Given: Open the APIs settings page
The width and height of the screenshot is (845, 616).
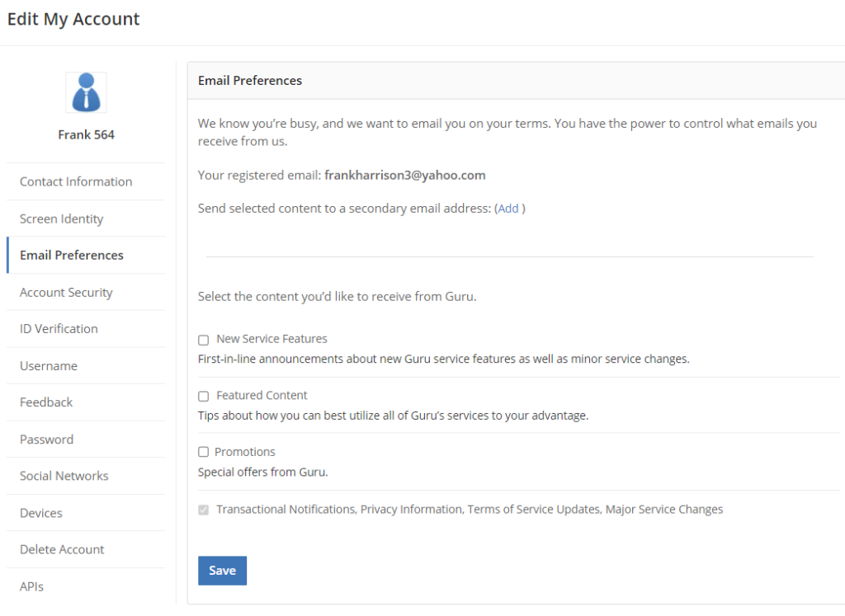Looking at the screenshot, I should [32, 586].
